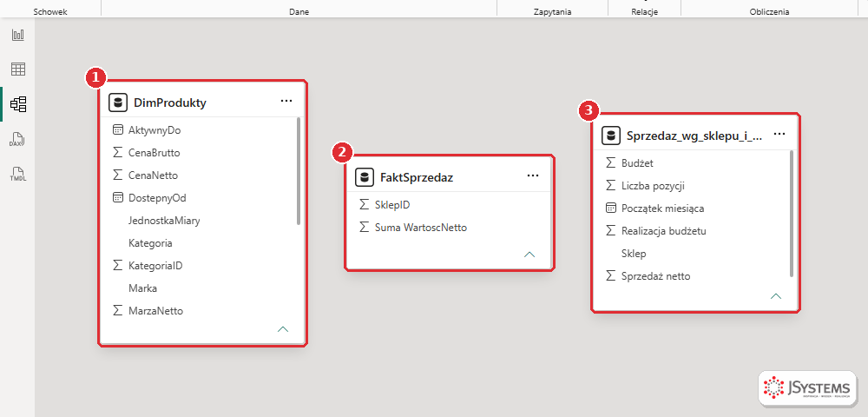This screenshot has width=868, height=417.
Task: Open FaktSprzedaz more options ellipsis
Action: pyautogui.click(x=533, y=175)
